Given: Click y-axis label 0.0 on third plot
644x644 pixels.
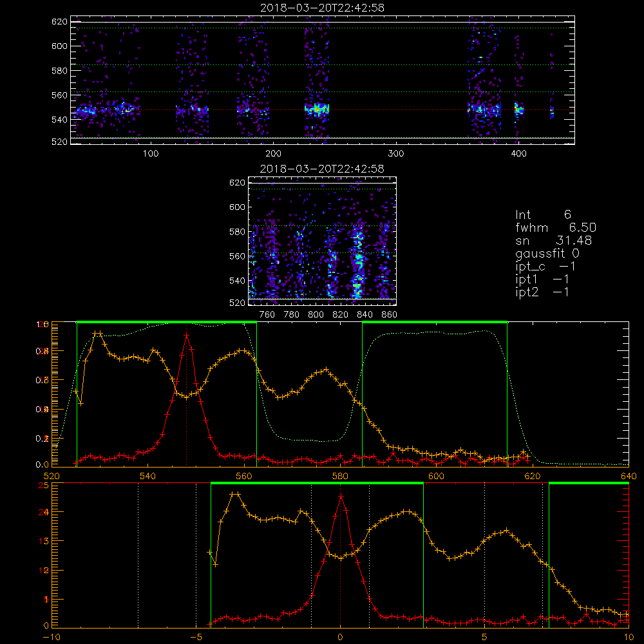Looking at the screenshot, I should (43, 465).
